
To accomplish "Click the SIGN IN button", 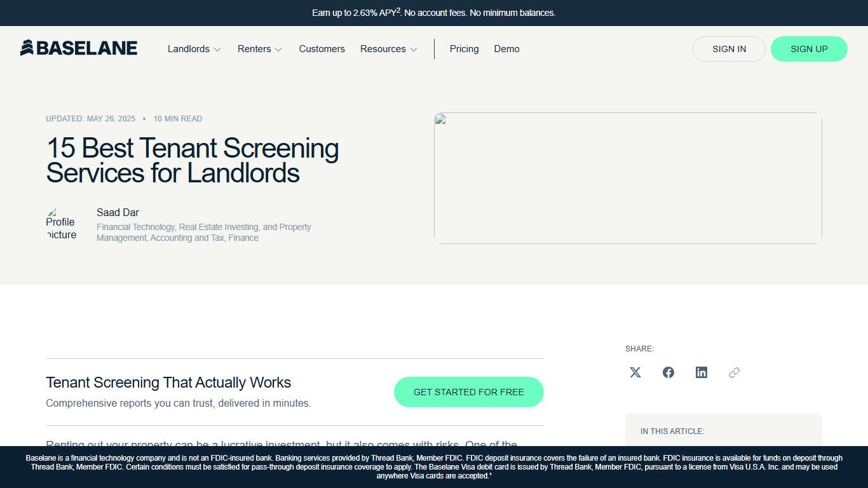I will tap(729, 49).
